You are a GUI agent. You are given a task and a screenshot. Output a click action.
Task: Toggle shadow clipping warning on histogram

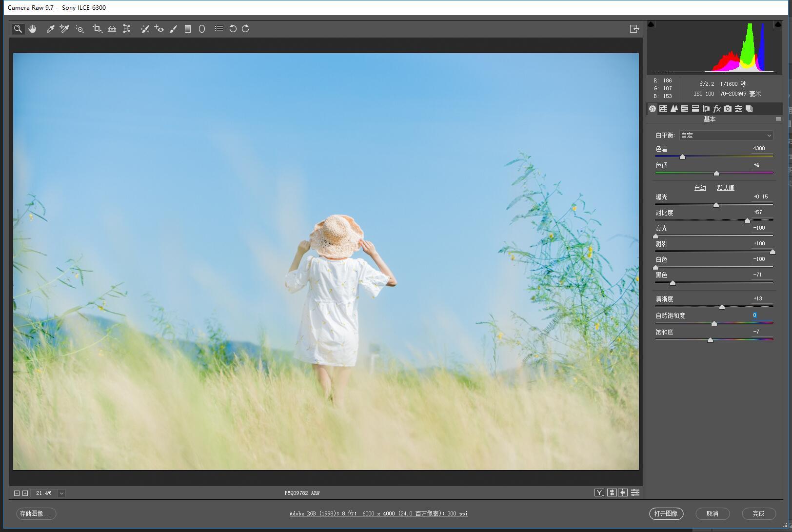[x=651, y=24]
